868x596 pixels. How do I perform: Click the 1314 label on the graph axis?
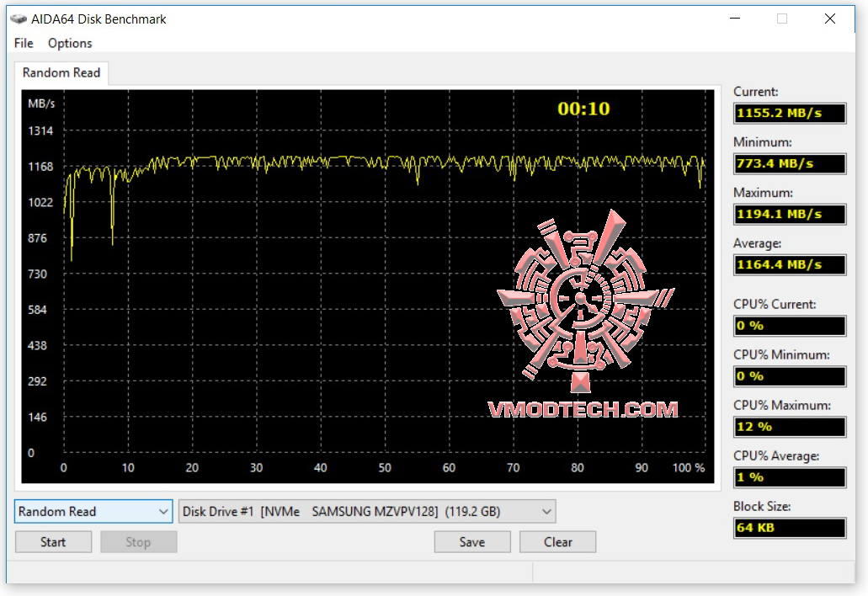tap(40, 131)
